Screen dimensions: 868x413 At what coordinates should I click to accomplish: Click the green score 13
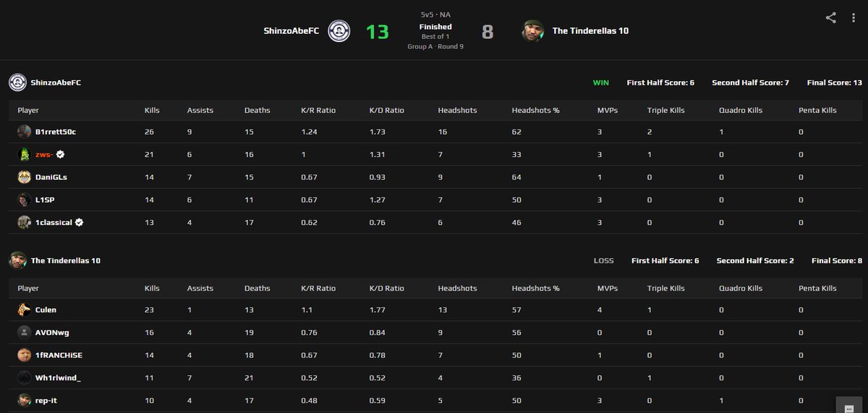click(377, 32)
